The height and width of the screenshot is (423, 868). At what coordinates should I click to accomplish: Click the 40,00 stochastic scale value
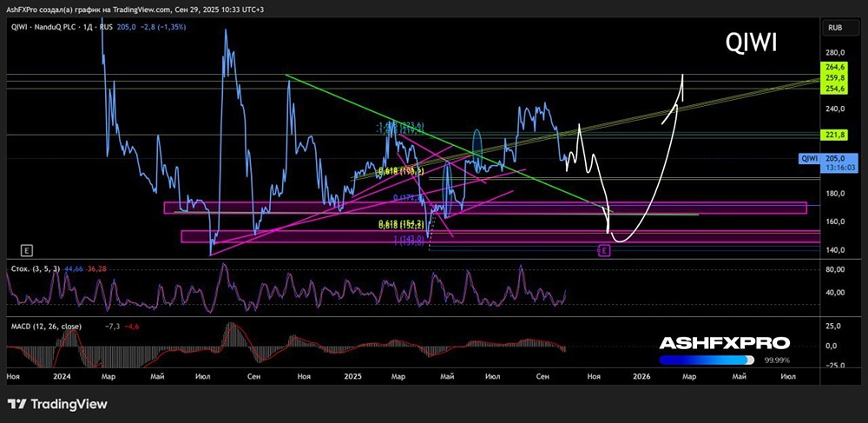[835, 293]
